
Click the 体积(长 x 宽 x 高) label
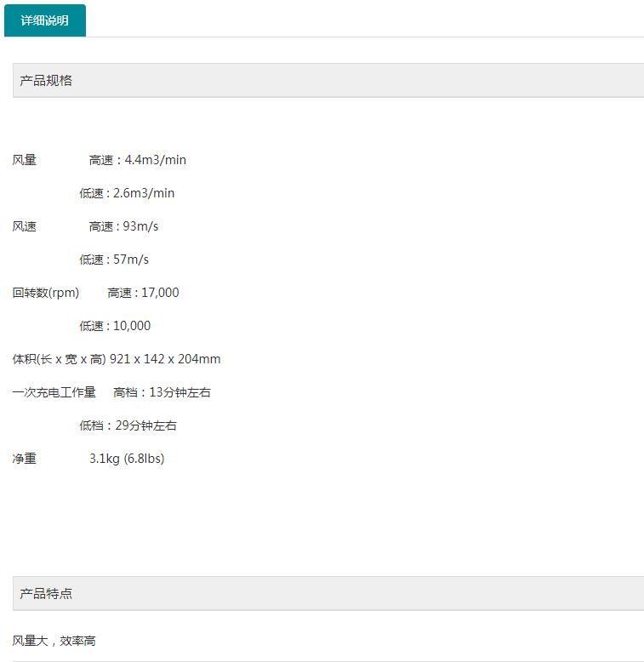59,359
